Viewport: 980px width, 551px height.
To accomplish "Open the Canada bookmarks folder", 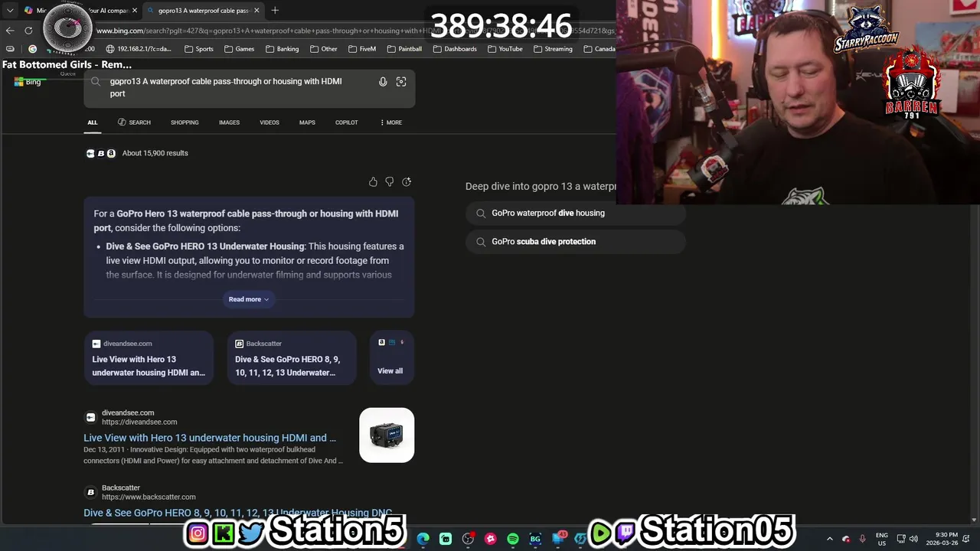I will [x=599, y=49].
